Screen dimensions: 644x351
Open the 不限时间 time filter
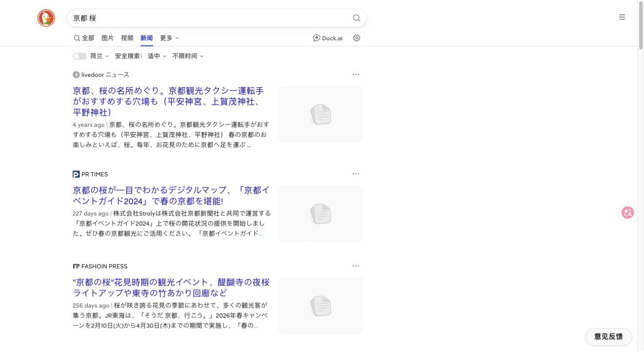tap(188, 56)
